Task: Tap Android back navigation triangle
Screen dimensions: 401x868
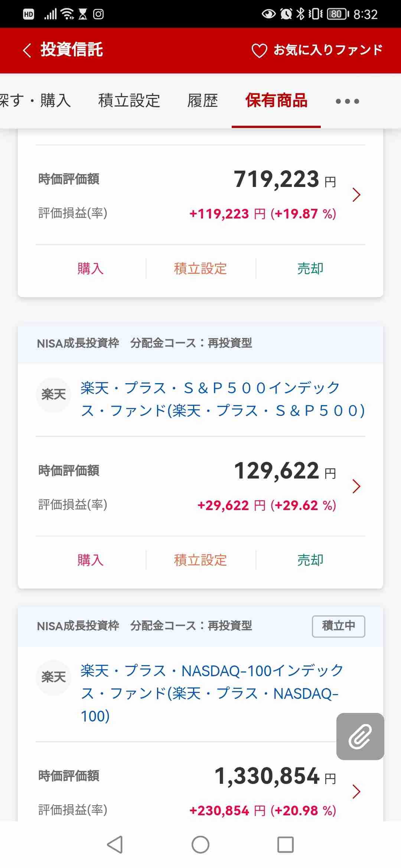Action: pos(115,845)
